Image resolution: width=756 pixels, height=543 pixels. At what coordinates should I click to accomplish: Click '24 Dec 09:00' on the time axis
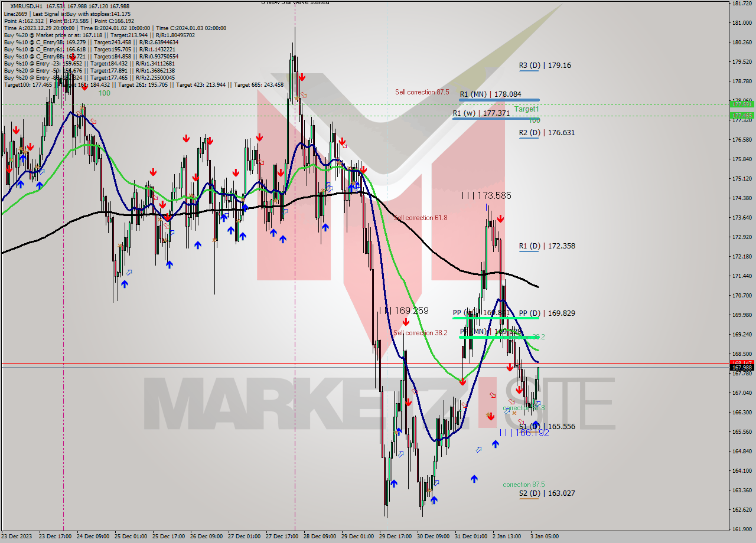coord(93,537)
